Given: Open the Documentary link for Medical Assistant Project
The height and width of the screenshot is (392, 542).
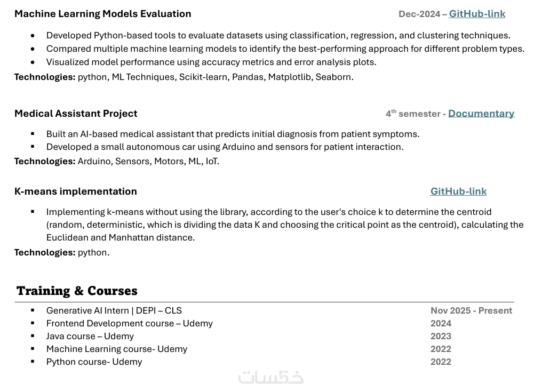Looking at the screenshot, I should [x=481, y=114].
